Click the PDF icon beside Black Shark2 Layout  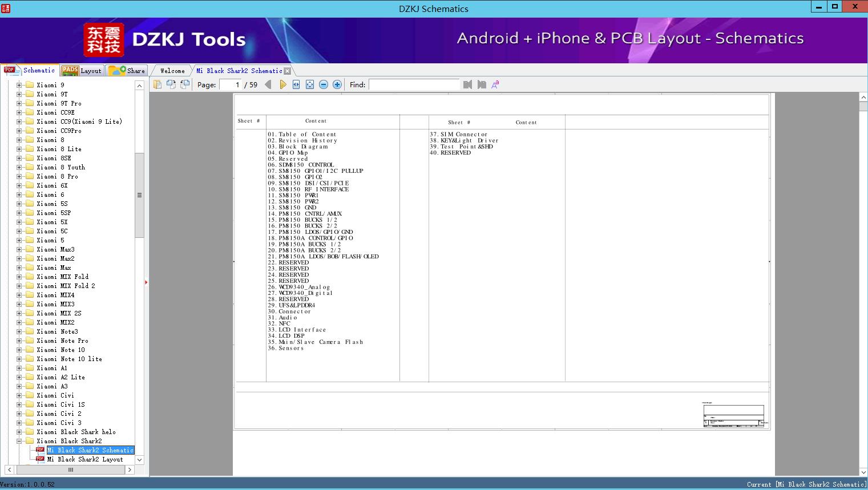[40, 459]
